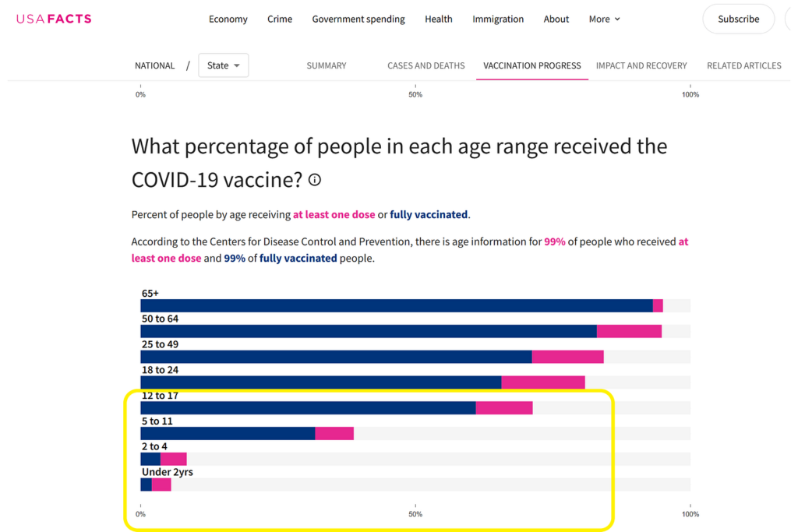Open the Immigration section
798x532 pixels.
tap(498, 19)
